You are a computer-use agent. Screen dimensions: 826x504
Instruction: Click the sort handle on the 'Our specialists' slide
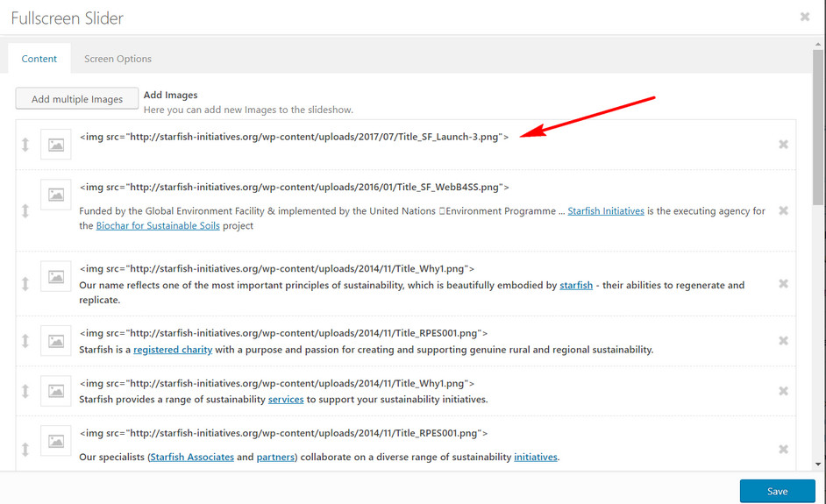pos(25,450)
